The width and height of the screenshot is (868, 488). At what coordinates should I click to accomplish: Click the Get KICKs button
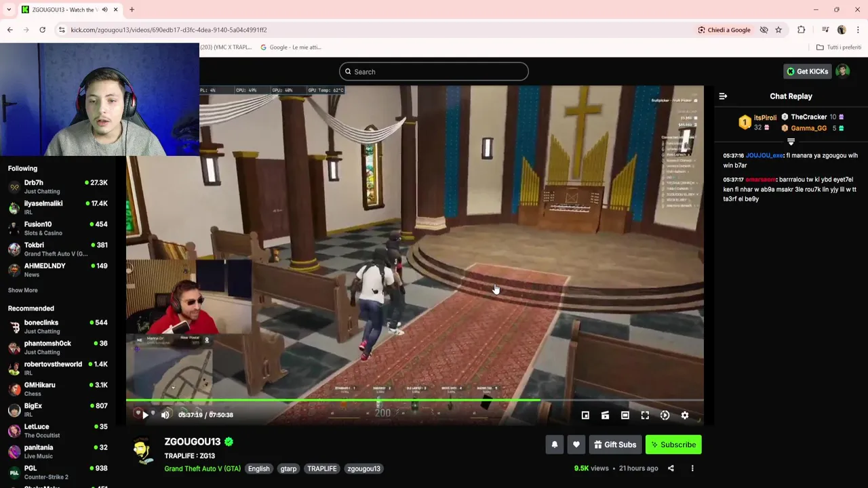(x=807, y=71)
